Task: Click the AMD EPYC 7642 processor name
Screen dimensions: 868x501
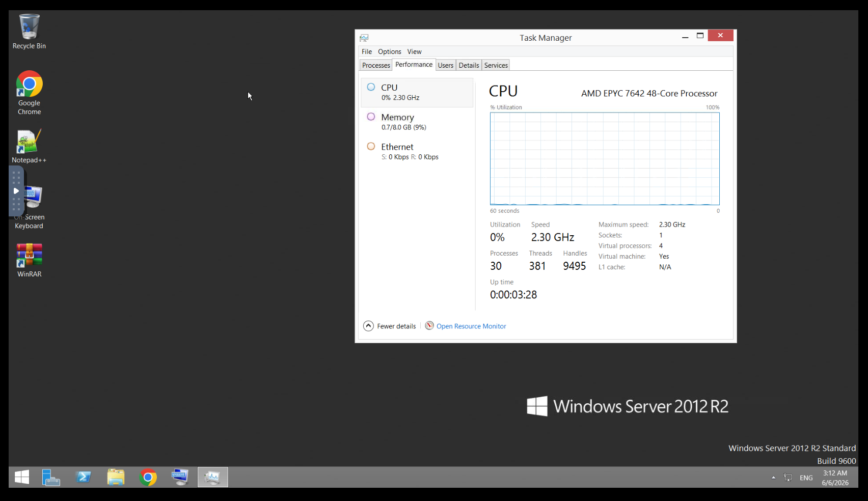Action: (649, 93)
